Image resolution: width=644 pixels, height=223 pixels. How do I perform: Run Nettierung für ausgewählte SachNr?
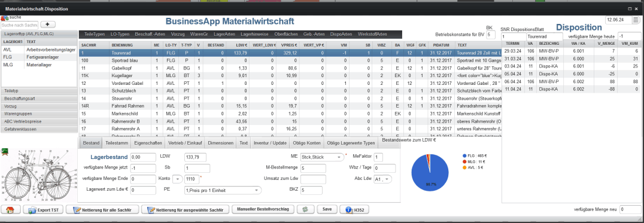185,209
